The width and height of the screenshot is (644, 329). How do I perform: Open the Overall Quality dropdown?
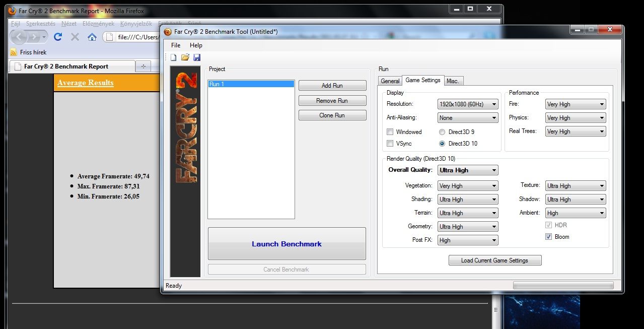pos(468,170)
